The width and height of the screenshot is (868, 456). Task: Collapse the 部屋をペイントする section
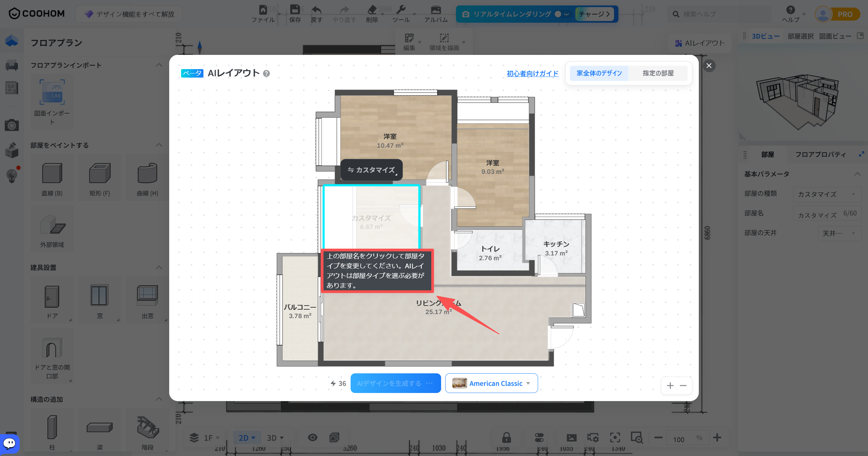pyautogui.click(x=159, y=145)
